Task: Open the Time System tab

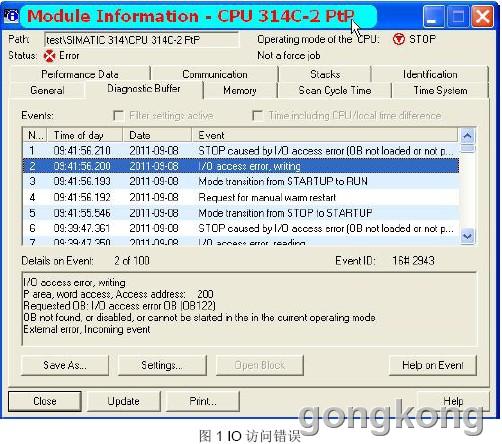Action: tap(440, 90)
